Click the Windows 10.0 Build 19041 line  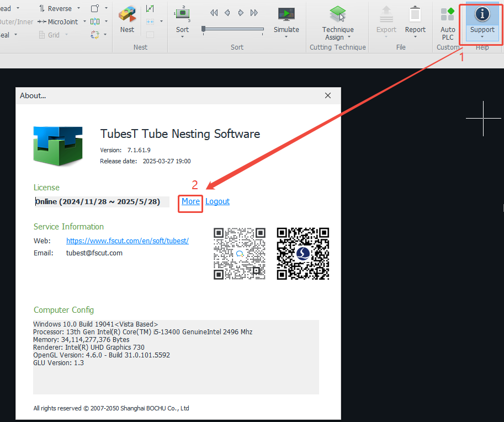pyautogui.click(x=96, y=324)
